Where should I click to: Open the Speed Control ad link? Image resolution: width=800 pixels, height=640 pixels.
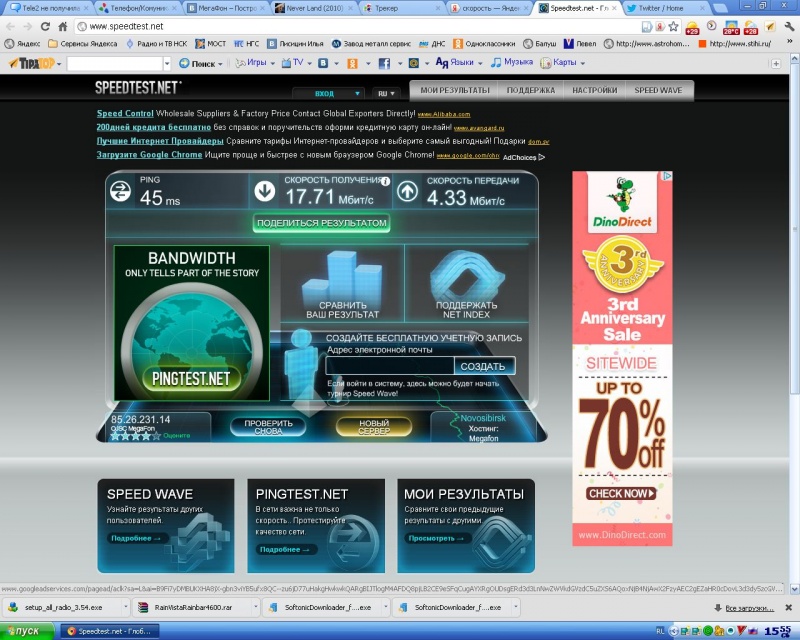125,113
